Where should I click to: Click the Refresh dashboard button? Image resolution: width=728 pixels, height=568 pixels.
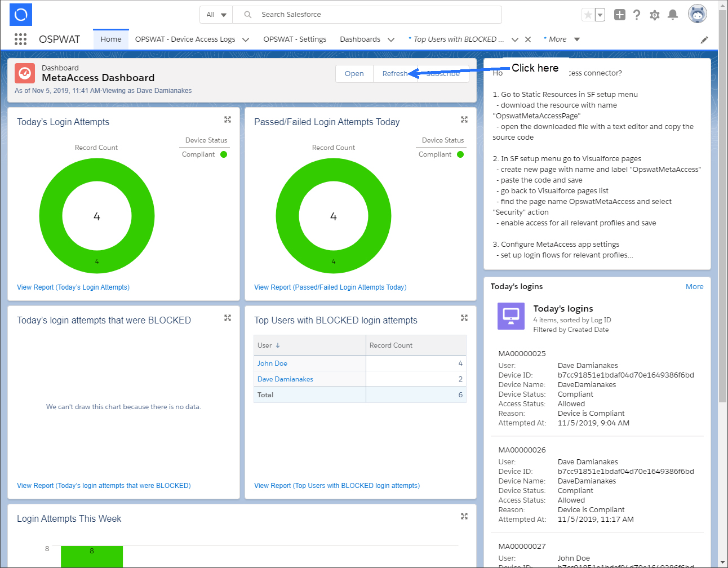point(395,74)
